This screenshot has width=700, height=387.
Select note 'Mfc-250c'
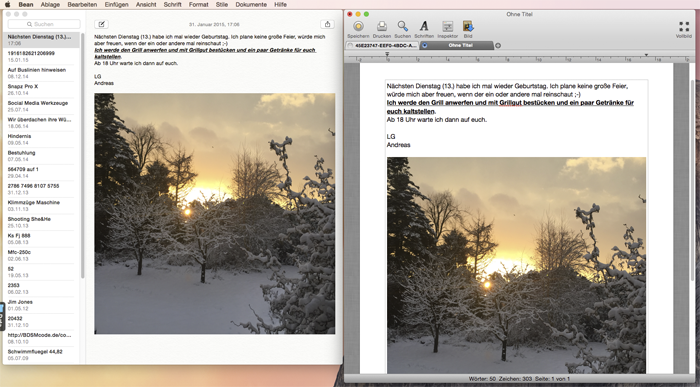[41, 255]
